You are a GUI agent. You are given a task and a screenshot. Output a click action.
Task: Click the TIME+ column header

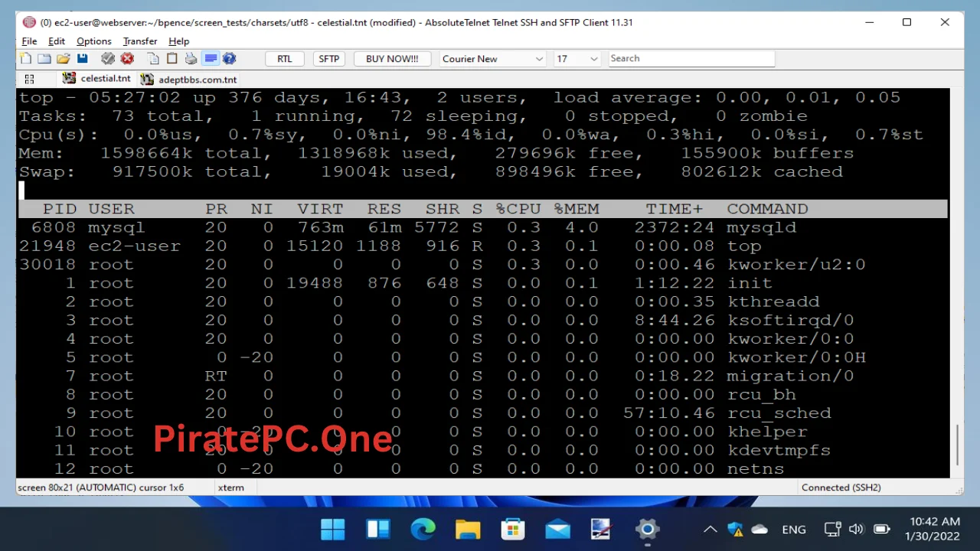(674, 209)
